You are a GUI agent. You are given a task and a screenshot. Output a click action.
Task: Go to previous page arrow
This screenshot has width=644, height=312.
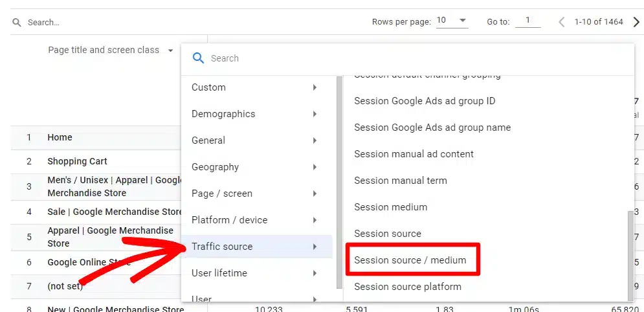coord(561,22)
